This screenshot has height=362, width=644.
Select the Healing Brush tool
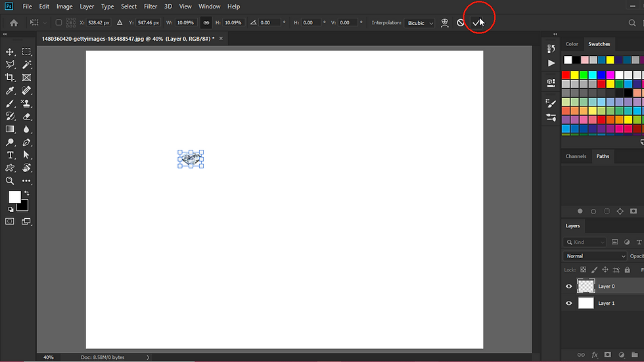(27, 90)
